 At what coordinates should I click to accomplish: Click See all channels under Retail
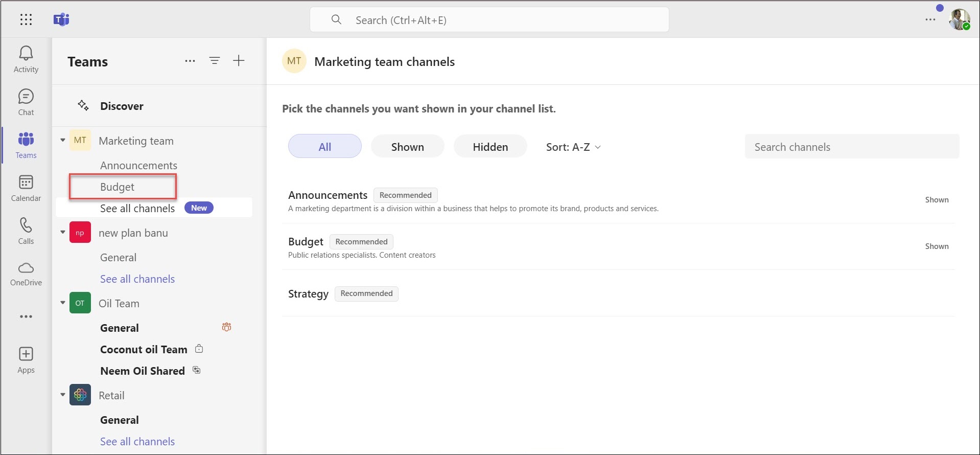pos(137,442)
